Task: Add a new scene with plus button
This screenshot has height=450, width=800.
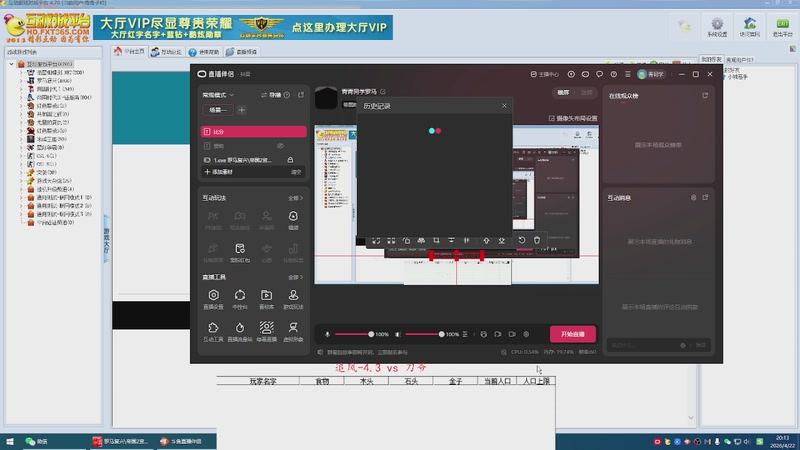Action: [x=242, y=110]
